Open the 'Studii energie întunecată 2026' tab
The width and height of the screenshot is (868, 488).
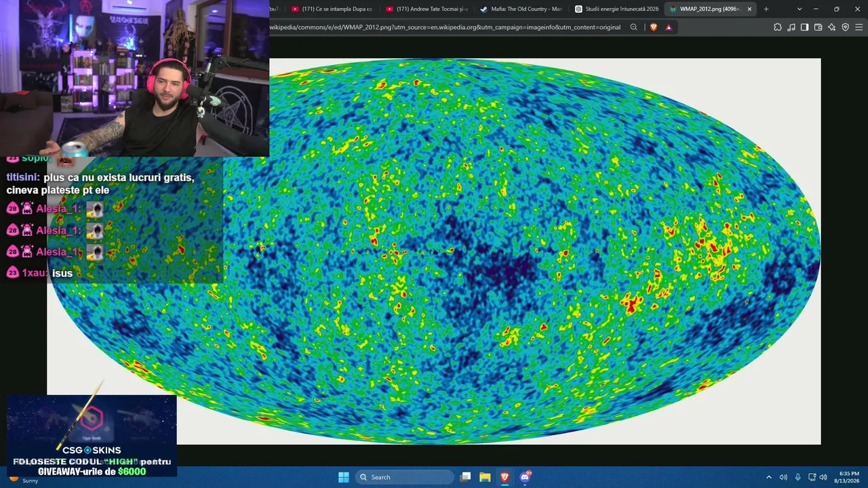[x=616, y=9]
